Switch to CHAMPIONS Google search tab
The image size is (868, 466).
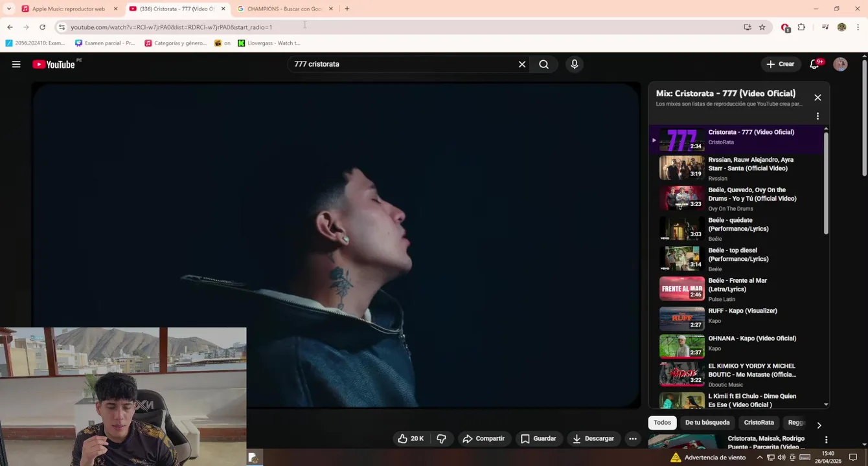tap(284, 9)
